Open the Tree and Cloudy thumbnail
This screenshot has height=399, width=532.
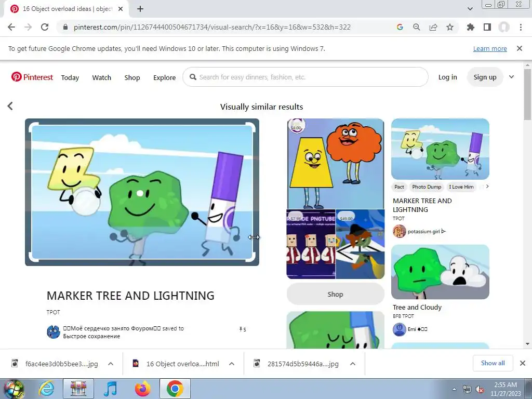[x=440, y=272]
